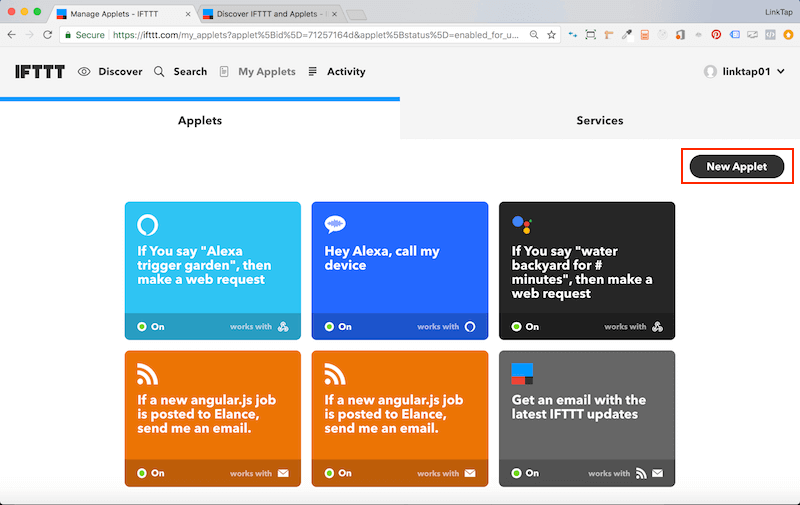The width and height of the screenshot is (800, 505).
Task: Open the 'Alexa trigger garden' applet card
Action: [x=213, y=270]
